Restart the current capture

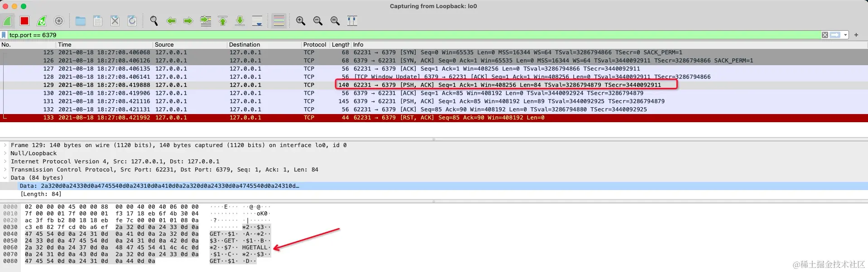42,21
